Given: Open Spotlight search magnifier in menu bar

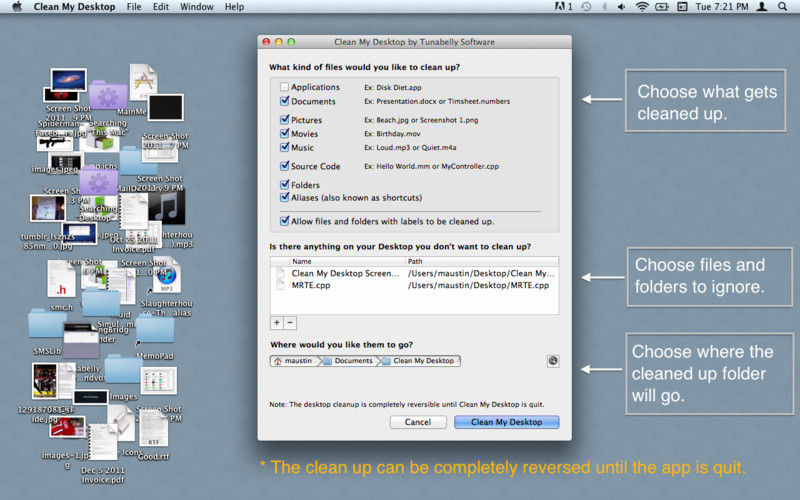Looking at the screenshot, I should click(x=782, y=7).
